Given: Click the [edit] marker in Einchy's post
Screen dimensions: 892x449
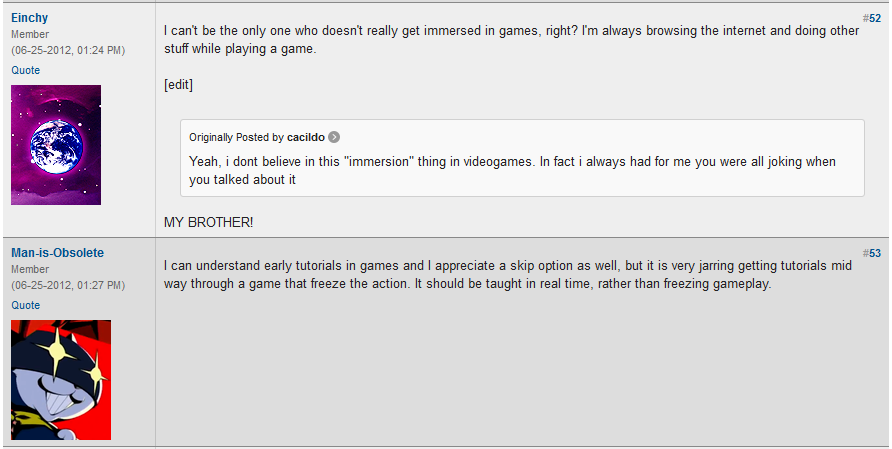Looking at the screenshot, I should (x=178, y=85).
